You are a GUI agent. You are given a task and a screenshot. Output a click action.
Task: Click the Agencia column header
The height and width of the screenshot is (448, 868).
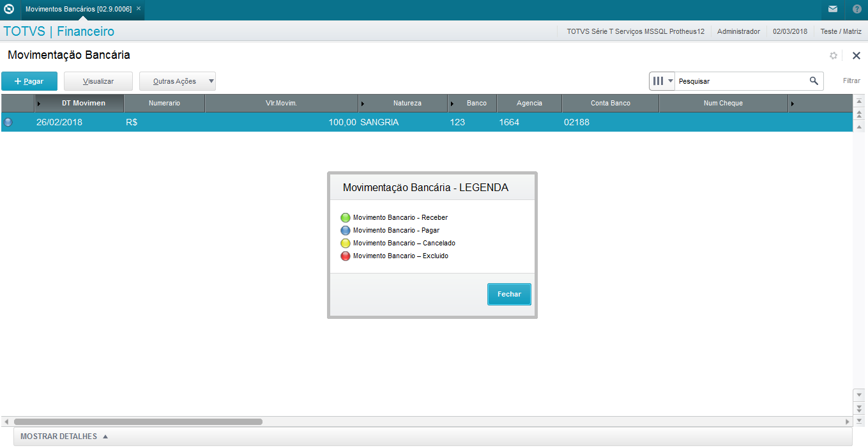(x=529, y=103)
